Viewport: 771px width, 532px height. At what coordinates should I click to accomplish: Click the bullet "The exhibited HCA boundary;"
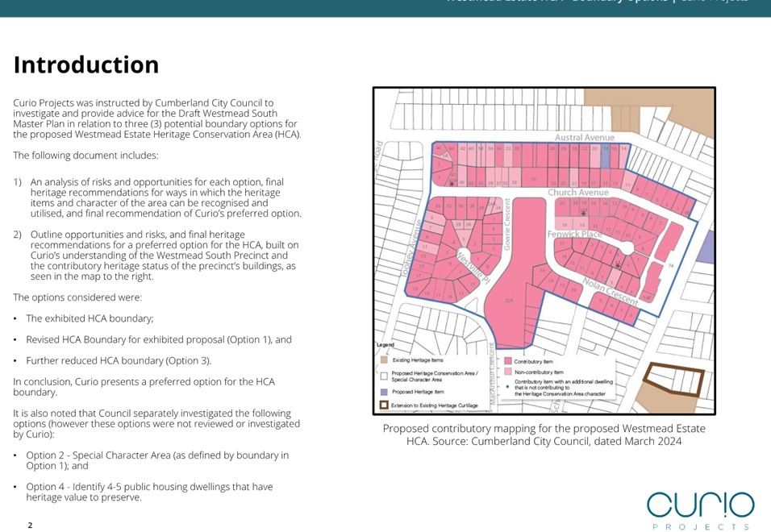(90, 319)
